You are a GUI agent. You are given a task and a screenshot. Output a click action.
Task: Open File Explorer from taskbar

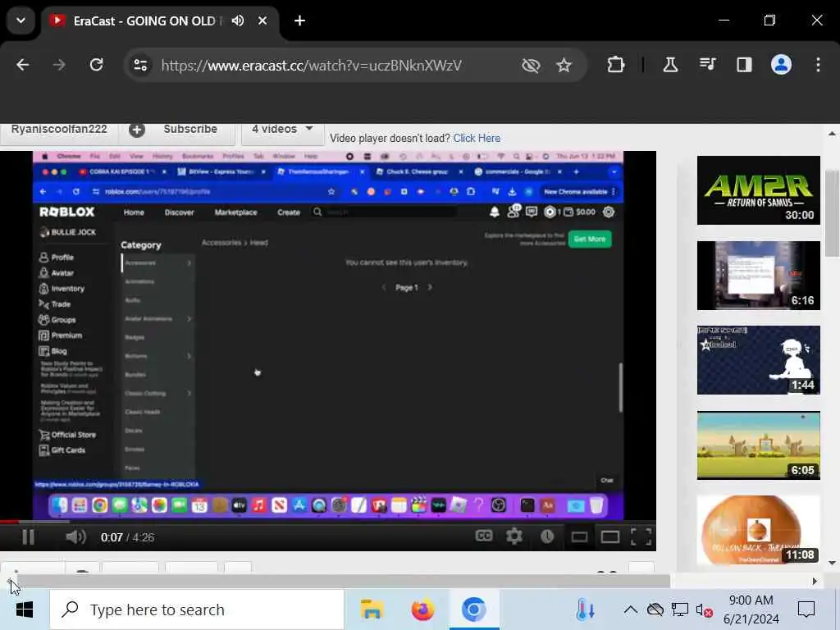click(372, 609)
